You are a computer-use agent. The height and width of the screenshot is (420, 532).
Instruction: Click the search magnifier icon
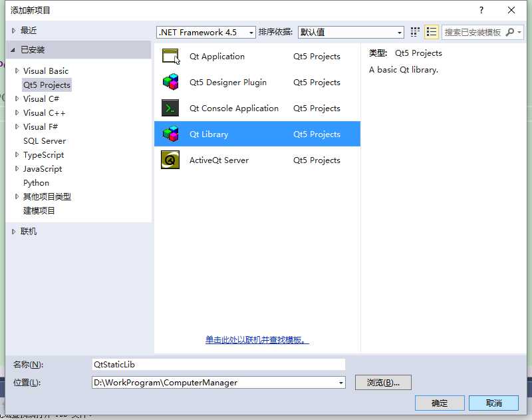pos(509,32)
